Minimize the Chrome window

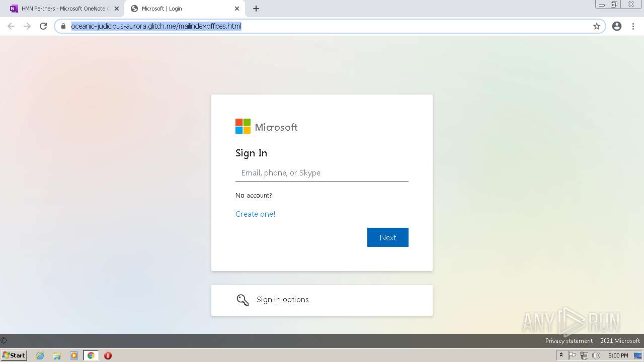(x=602, y=5)
